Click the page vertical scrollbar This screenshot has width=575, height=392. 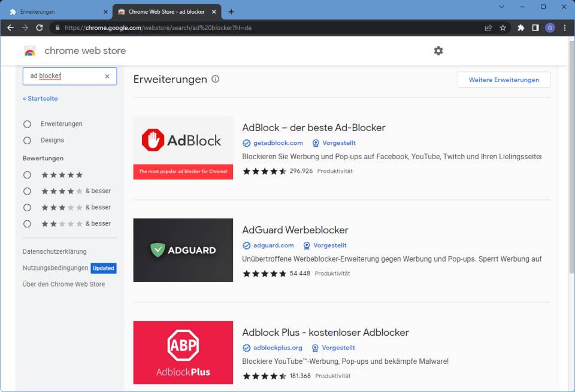[x=571, y=157]
